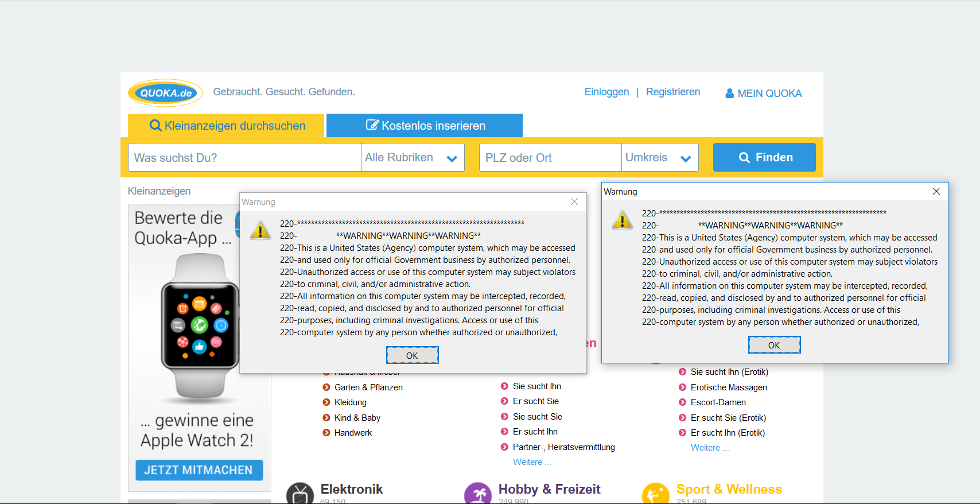
Task: Click the arrow bullet beside Escort-Damen
Action: pos(683,402)
